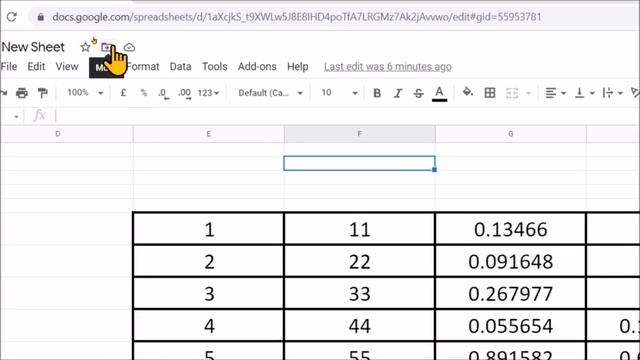This screenshot has height=360, width=640.
Task: Toggle strikethrough formatting
Action: click(418, 93)
